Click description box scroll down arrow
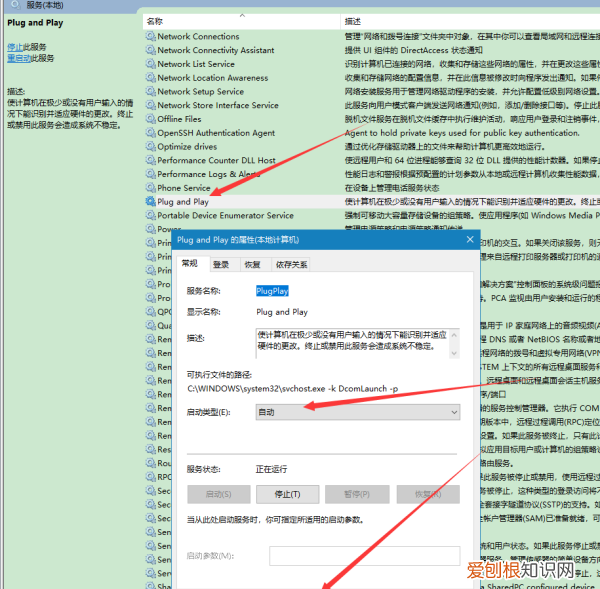Viewport: 600px width, 589px height. pos(454,353)
